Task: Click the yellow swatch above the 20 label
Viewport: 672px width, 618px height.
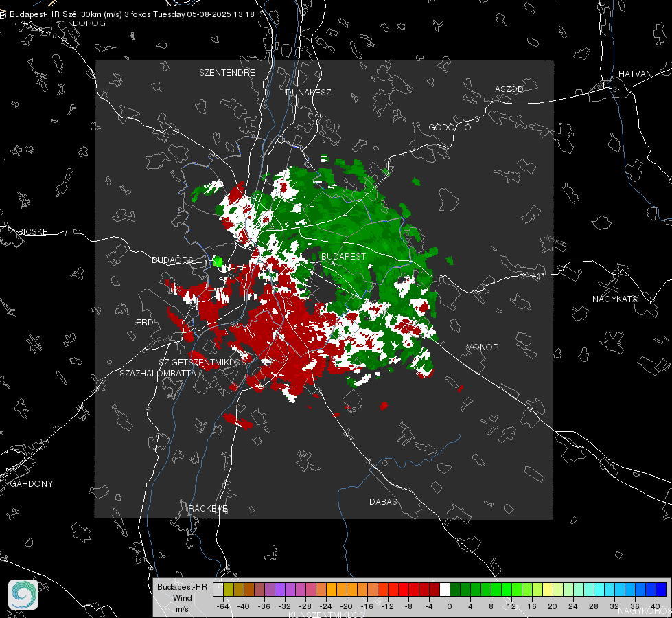Action: pyautogui.click(x=548, y=589)
